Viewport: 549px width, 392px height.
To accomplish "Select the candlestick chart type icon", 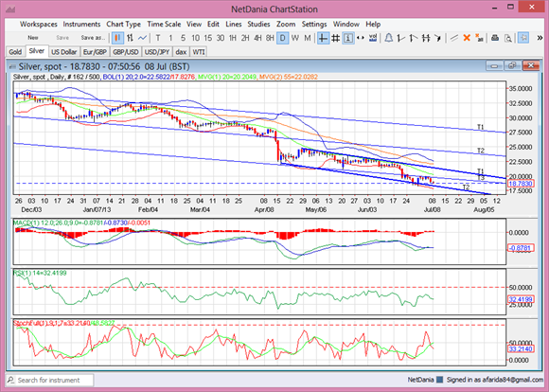I will click(x=117, y=38).
